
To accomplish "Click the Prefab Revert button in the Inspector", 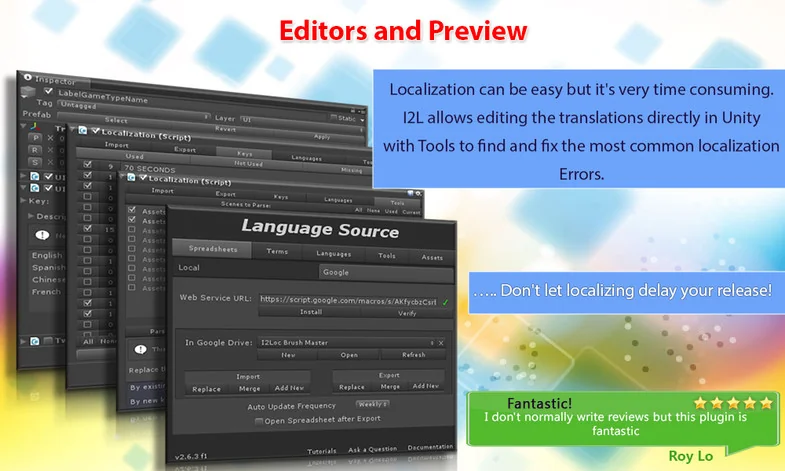I will (225, 129).
